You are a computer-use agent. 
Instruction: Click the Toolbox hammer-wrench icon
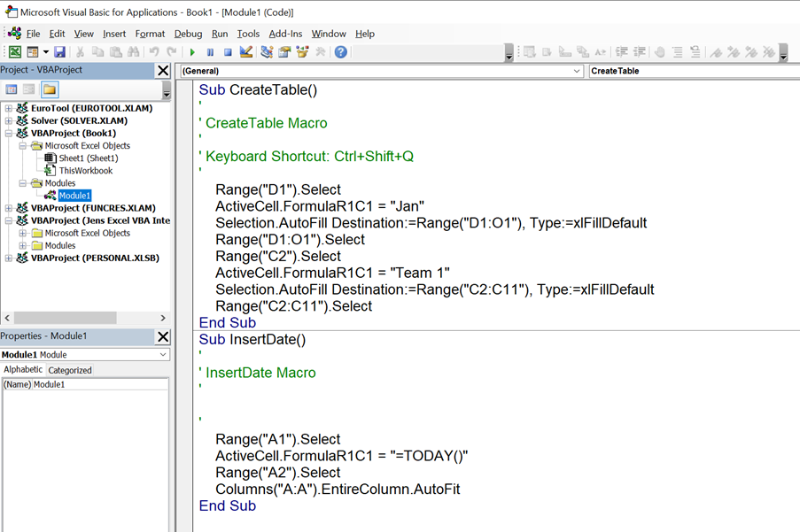click(x=321, y=51)
